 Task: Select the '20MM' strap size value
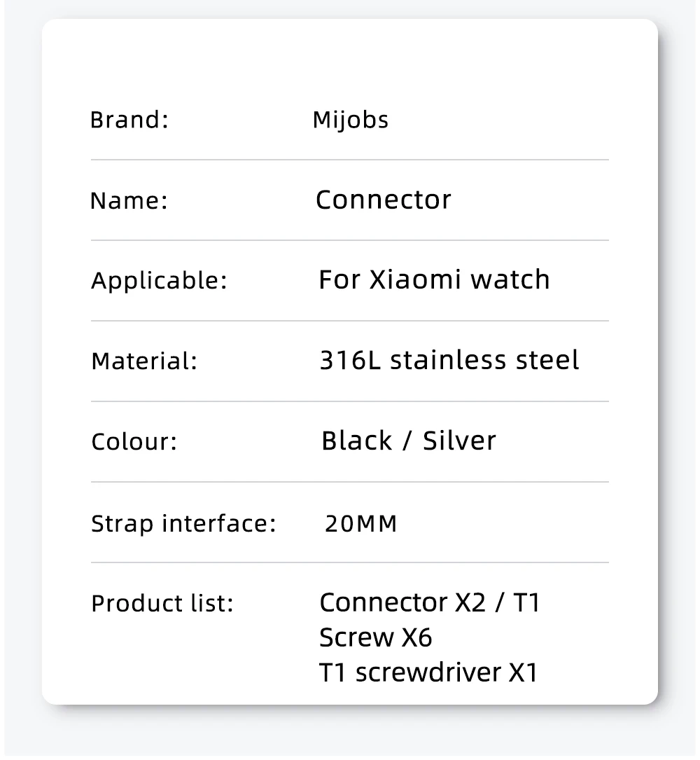[x=360, y=523]
